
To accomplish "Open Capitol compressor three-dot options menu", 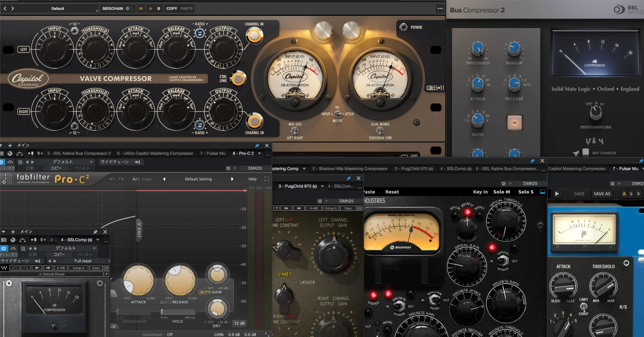I will [440, 8].
